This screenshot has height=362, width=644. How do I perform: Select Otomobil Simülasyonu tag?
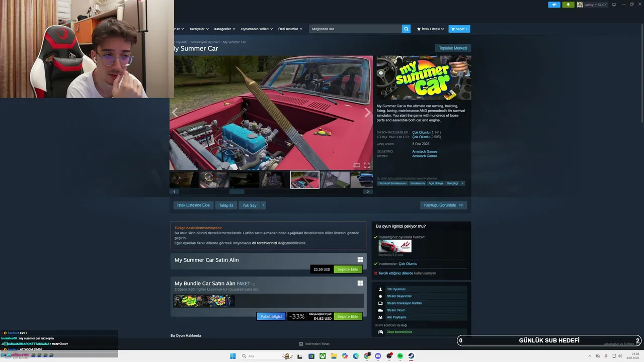392,183
